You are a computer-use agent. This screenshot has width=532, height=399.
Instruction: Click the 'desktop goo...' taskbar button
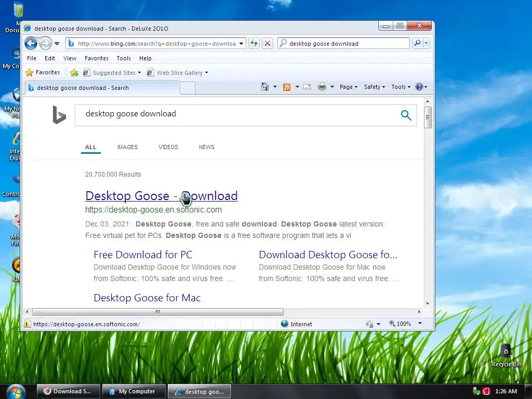click(x=199, y=392)
